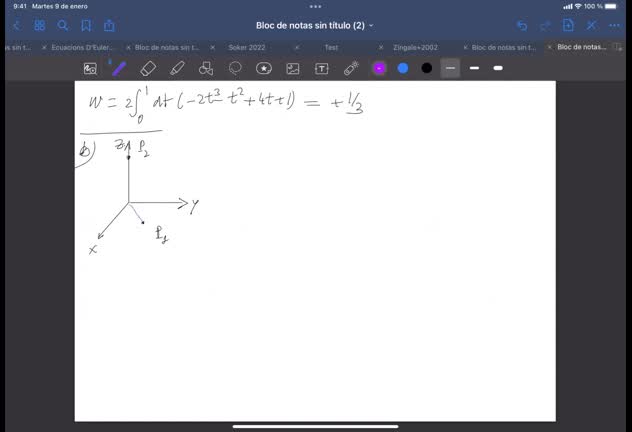Image resolution: width=632 pixels, height=432 pixels.
Task: Select the Laser pointer tool
Action: (351, 69)
